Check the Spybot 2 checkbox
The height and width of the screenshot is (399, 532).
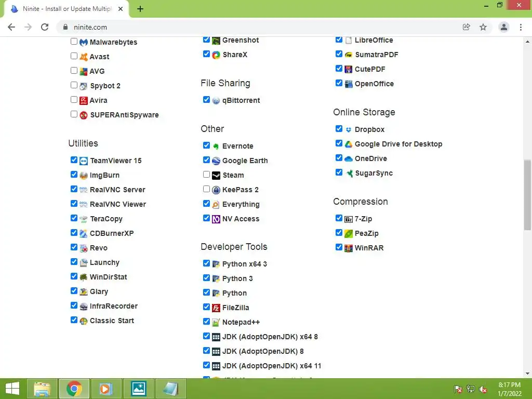(74, 85)
